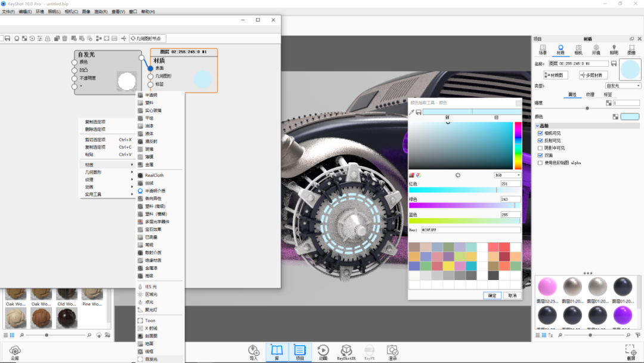This screenshot has height=363, width=644.
Task: Click the Hex value input field
Action: (470, 230)
